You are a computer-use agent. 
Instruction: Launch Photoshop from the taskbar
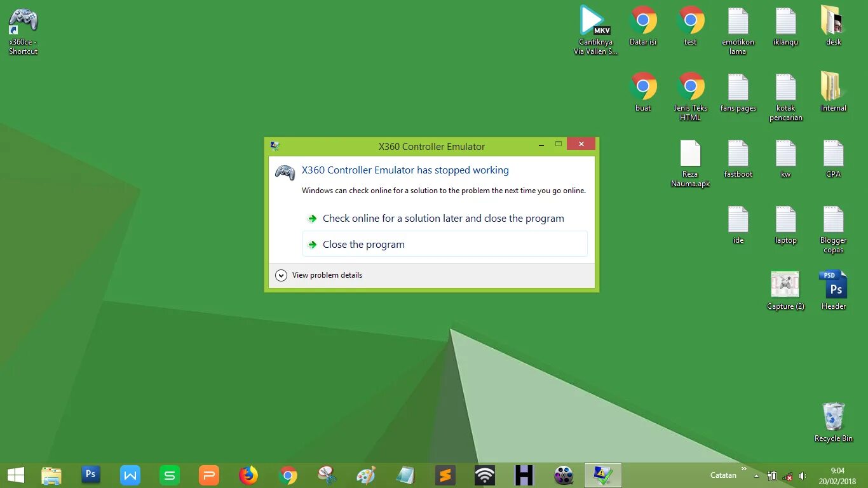[91, 475]
